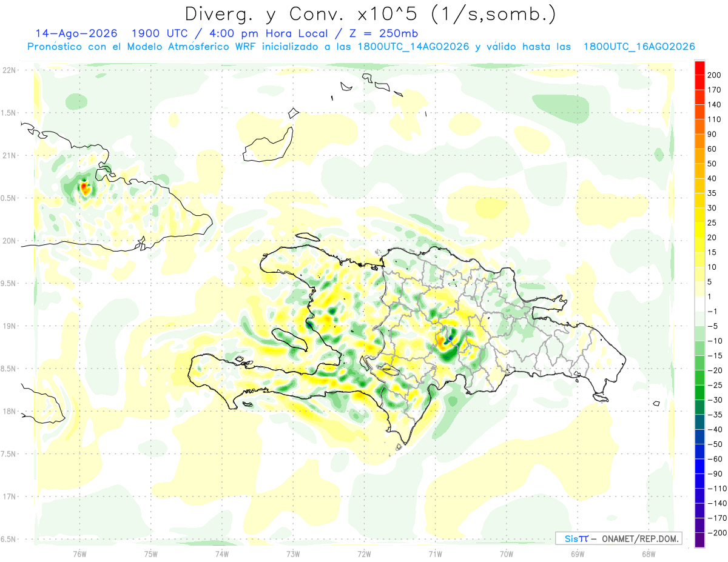
Task: Click the colorbar value '-170'
Action: [x=716, y=518]
